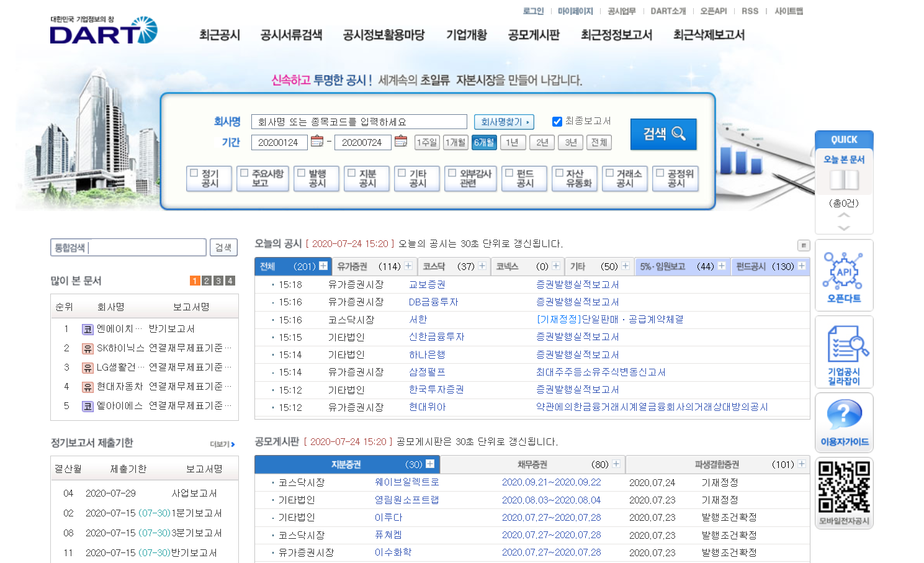Expand the 기타 (50) plus icon
The height and width of the screenshot is (563, 924).
click(x=626, y=266)
